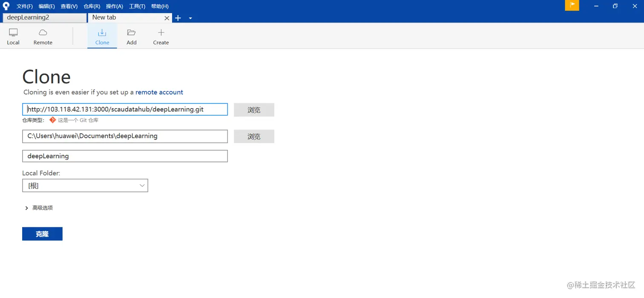
Task: Open the tab list dropdown arrow
Action: click(x=190, y=18)
